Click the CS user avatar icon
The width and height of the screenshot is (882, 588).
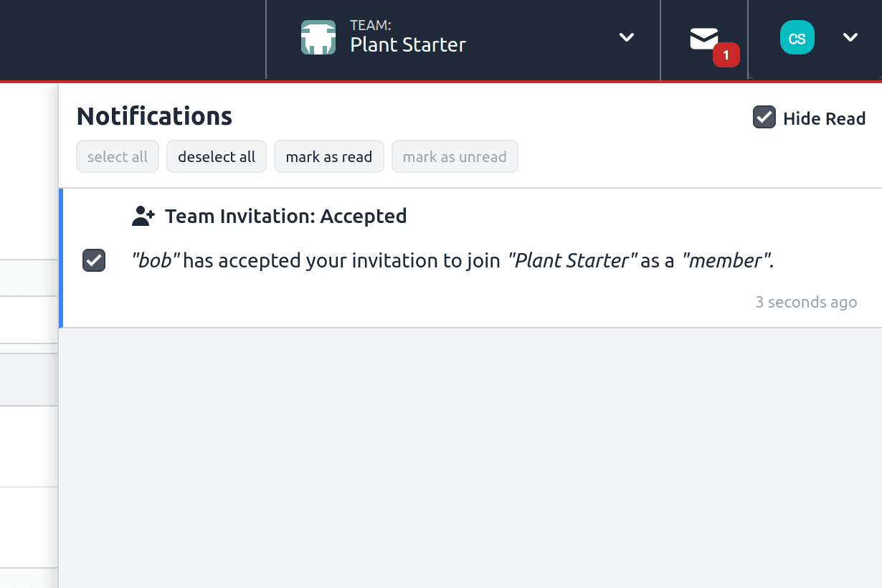(x=797, y=37)
